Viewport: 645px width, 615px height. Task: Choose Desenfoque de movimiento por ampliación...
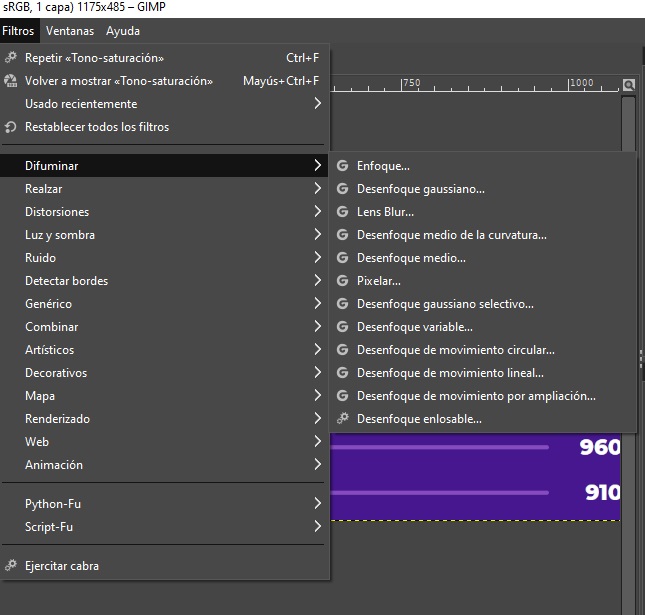(x=483, y=396)
